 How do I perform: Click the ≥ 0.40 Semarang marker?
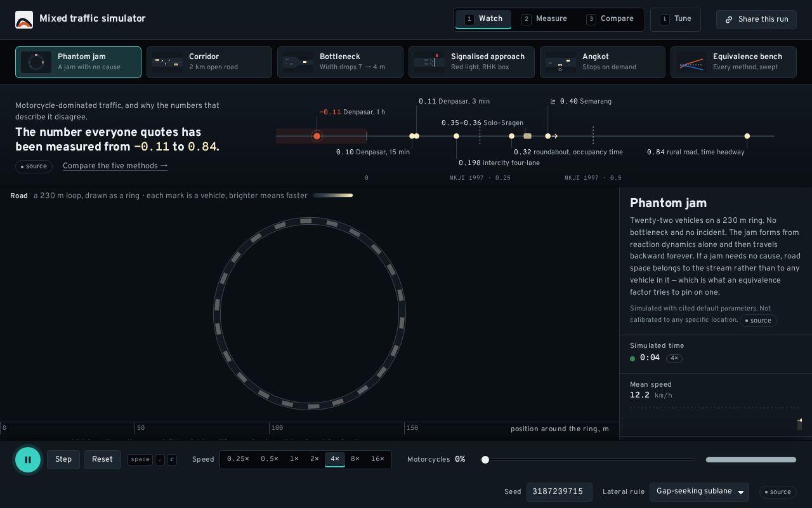pyautogui.click(x=548, y=136)
